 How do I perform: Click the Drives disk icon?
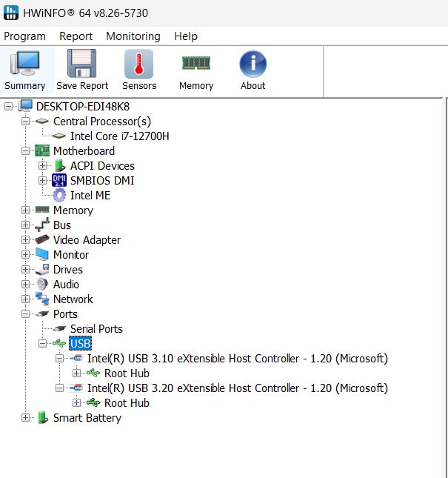pos(42,270)
